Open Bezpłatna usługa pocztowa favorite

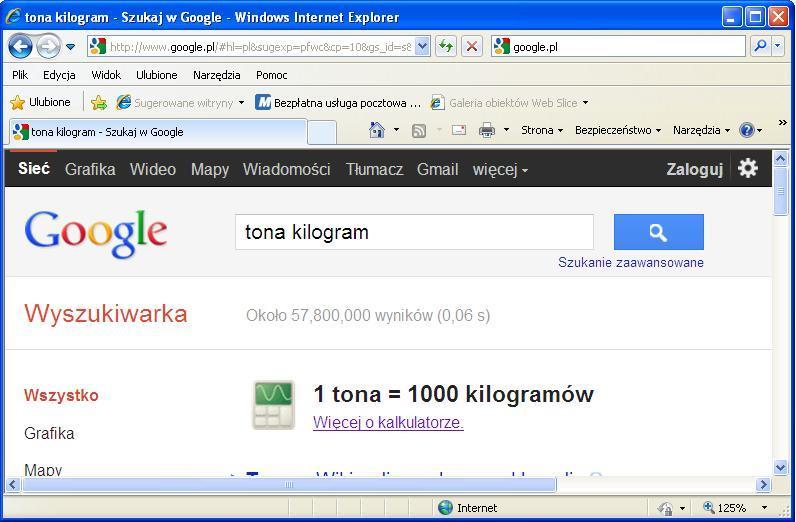click(x=338, y=103)
